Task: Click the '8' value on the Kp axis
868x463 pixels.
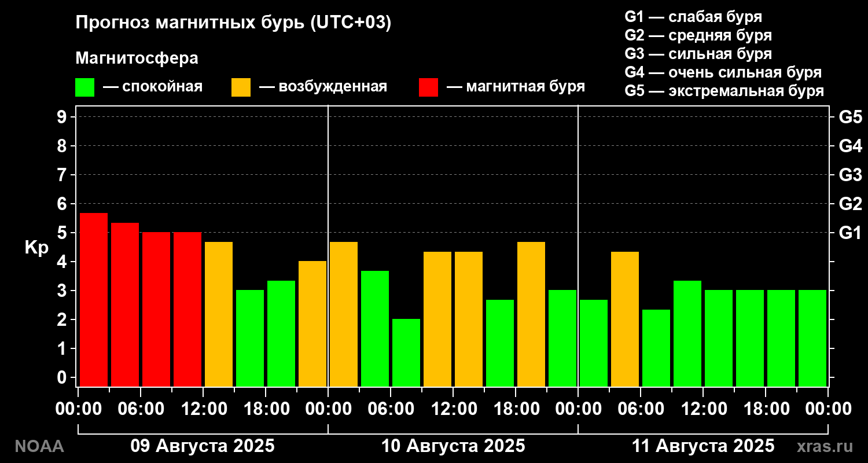Action: click(x=63, y=146)
